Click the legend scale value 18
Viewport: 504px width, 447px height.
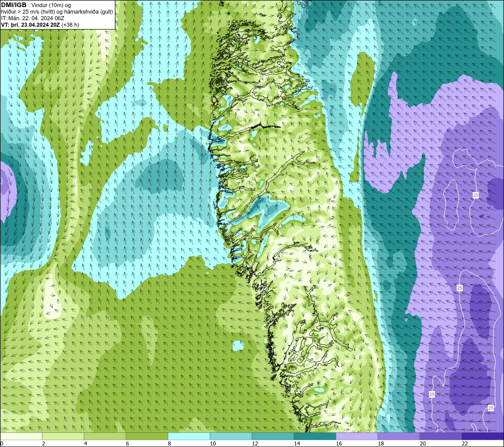(381, 444)
